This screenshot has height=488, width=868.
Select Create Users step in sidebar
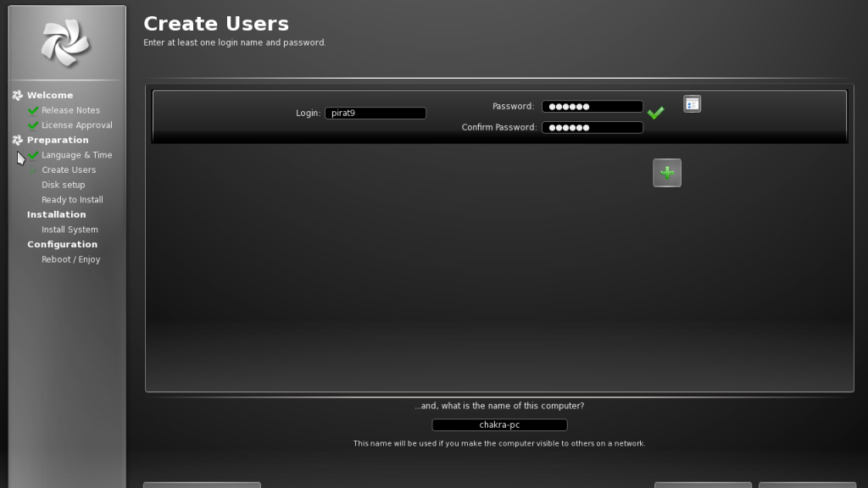click(69, 169)
